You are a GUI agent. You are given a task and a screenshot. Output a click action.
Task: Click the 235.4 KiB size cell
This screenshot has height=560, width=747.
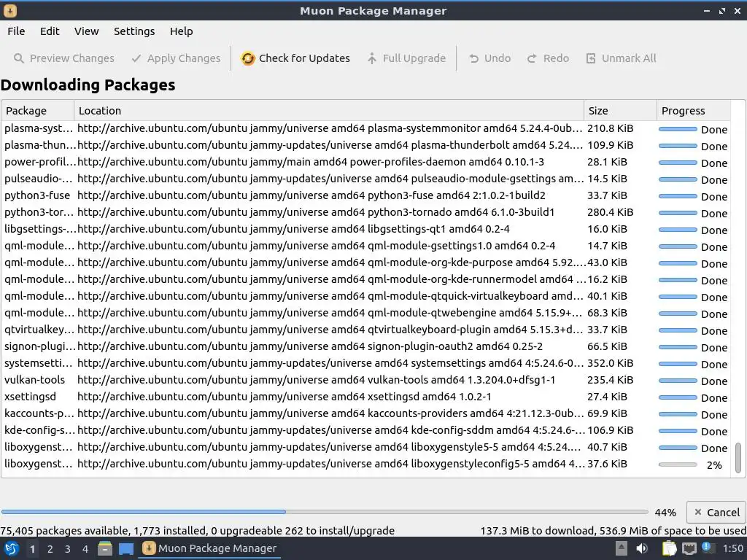[x=611, y=380]
